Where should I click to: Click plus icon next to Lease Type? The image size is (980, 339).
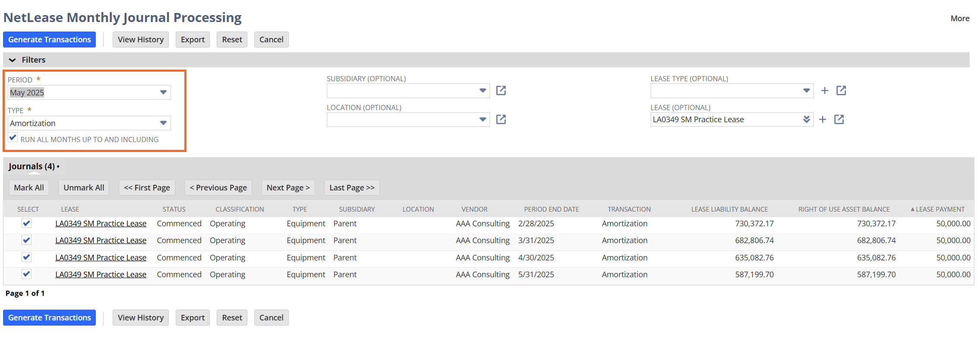tap(825, 91)
